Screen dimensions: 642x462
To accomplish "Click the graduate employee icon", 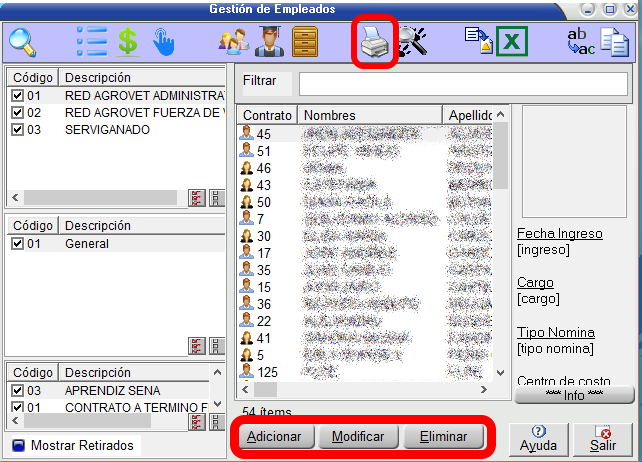I will point(269,42).
